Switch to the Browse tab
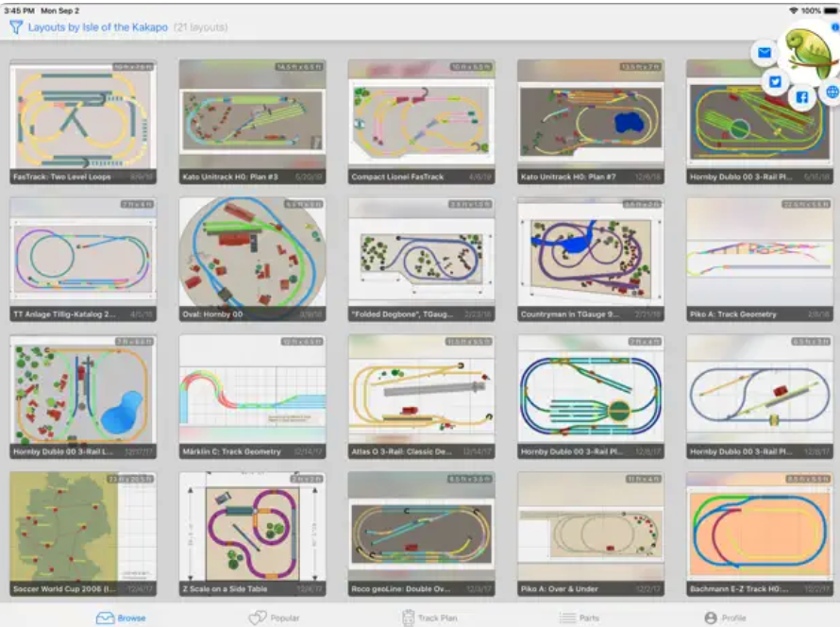Viewport: 840px width, 627px height. click(x=121, y=618)
